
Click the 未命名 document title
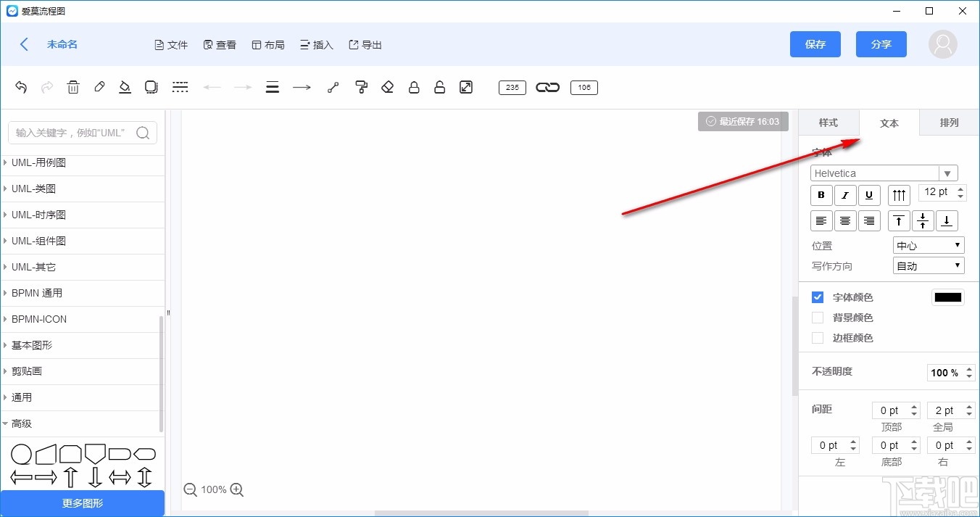[x=62, y=44]
